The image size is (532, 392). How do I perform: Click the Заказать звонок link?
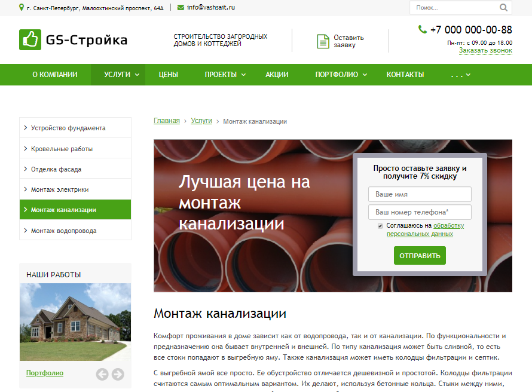click(485, 51)
